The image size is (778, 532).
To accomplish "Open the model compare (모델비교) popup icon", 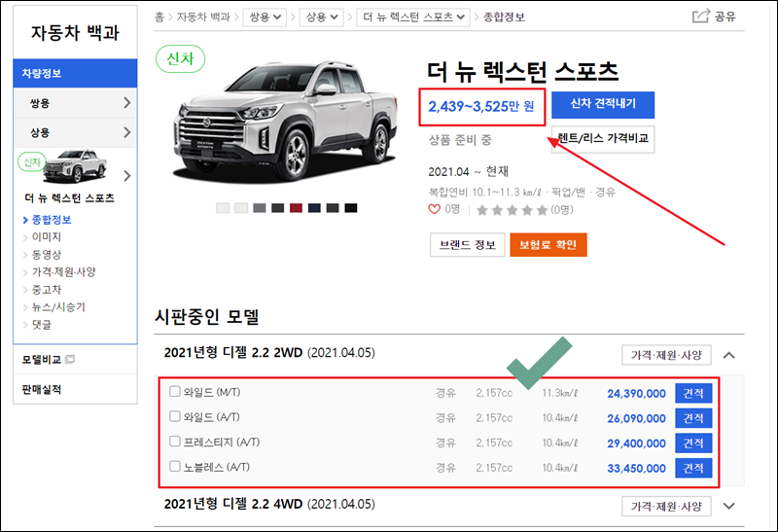I will (x=70, y=359).
